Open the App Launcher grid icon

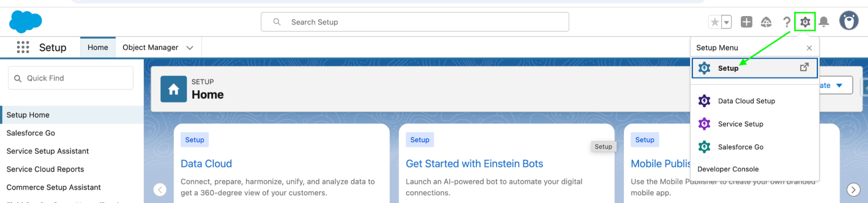(x=23, y=47)
